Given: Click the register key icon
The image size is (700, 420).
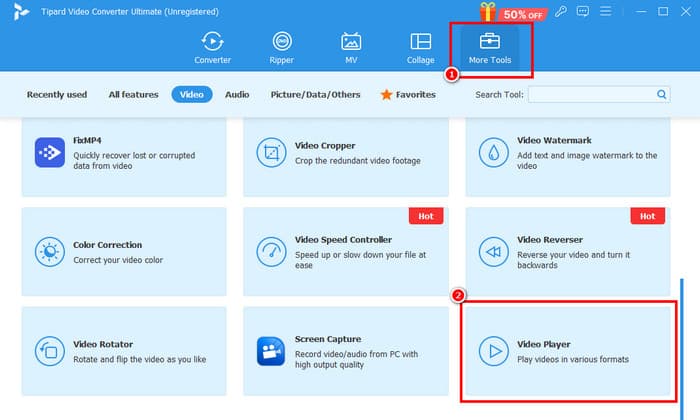Looking at the screenshot, I should tap(562, 12).
